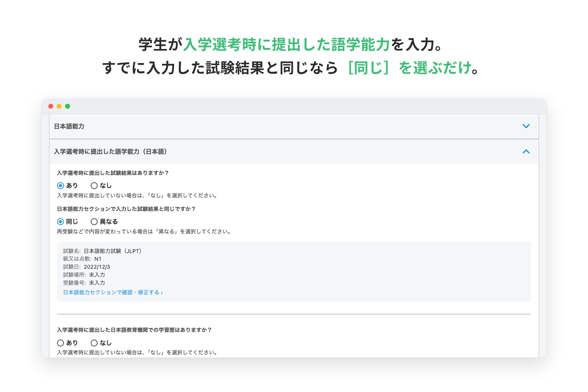The width and height of the screenshot is (588, 392).
Task: Select あり for 日本語教育機関 study history
Action: 60,343
